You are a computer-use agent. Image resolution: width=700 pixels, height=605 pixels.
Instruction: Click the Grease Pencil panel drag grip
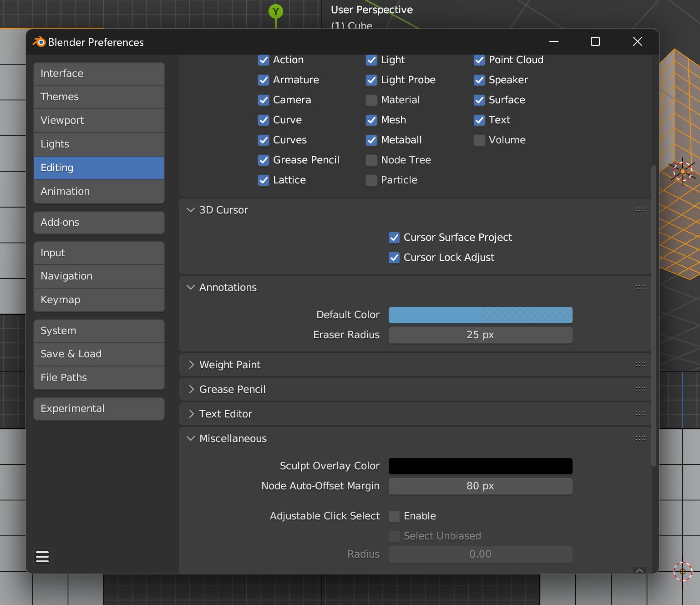click(x=641, y=389)
